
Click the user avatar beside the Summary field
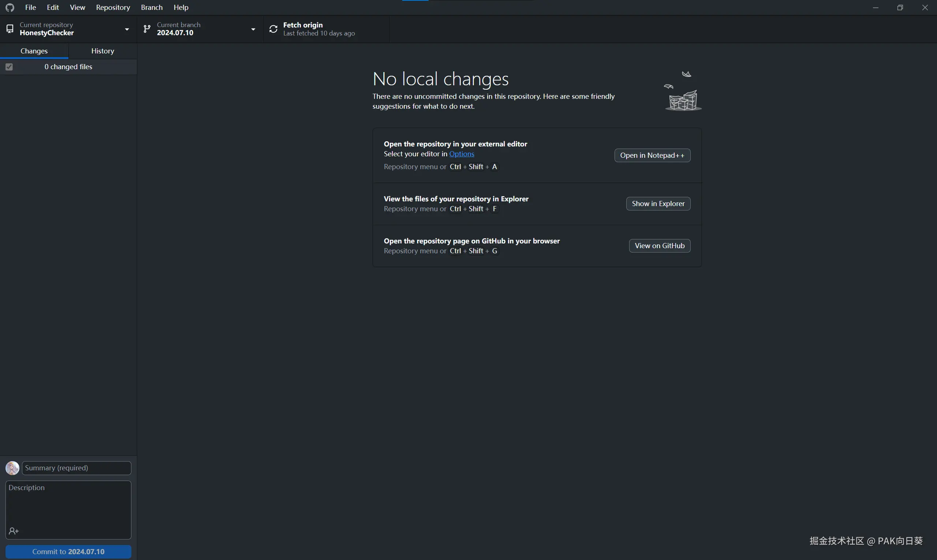(12, 468)
